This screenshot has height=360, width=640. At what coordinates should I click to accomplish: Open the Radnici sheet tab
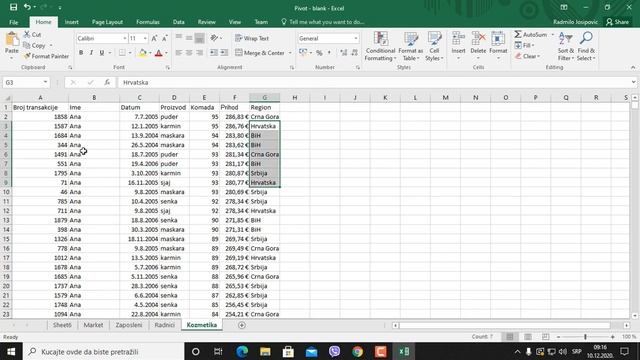click(x=164, y=325)
